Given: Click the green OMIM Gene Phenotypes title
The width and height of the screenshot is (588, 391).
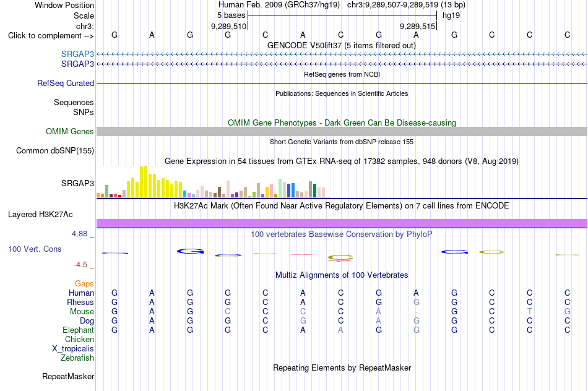Looking at the screenshot, I should point(342,122).
